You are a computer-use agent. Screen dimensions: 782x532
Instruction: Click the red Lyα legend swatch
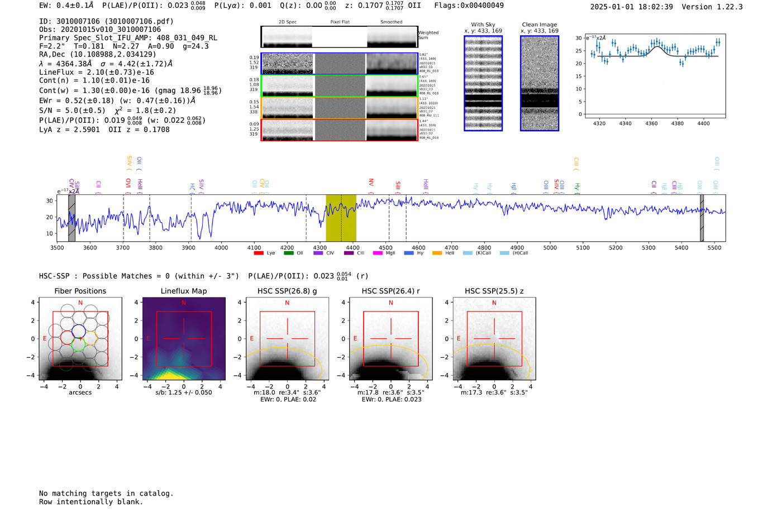click(x=258, y=253)
